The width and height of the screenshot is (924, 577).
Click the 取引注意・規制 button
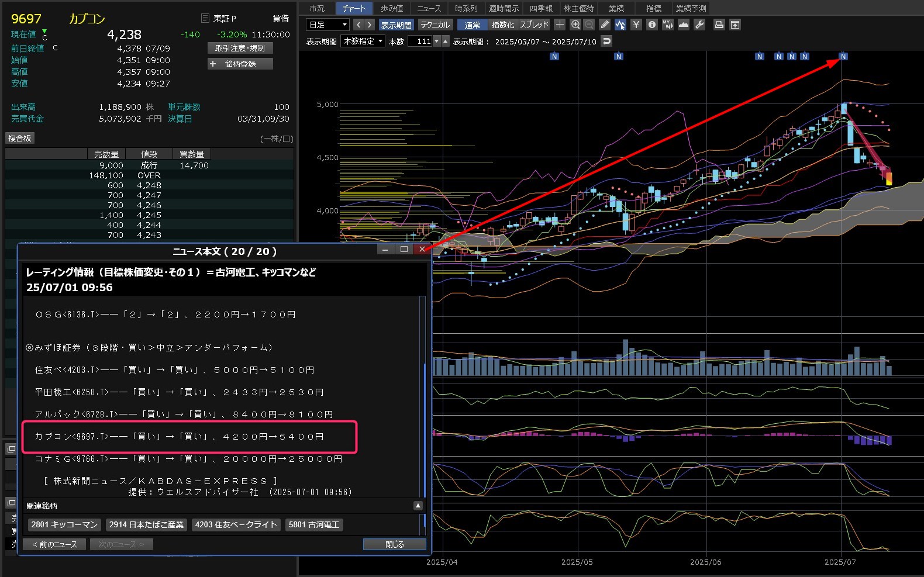point(240,48)
